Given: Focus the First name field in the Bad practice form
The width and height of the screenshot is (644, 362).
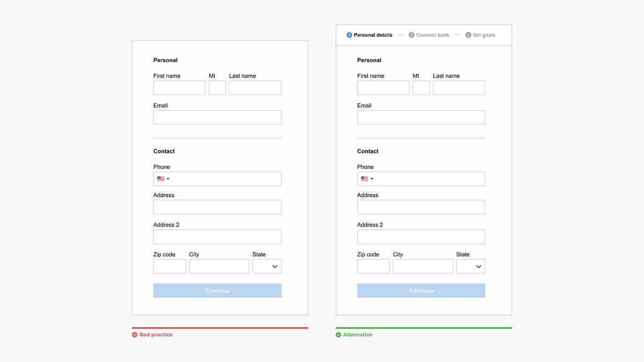Looking at the screenshot, I should (x=179, y=88).
